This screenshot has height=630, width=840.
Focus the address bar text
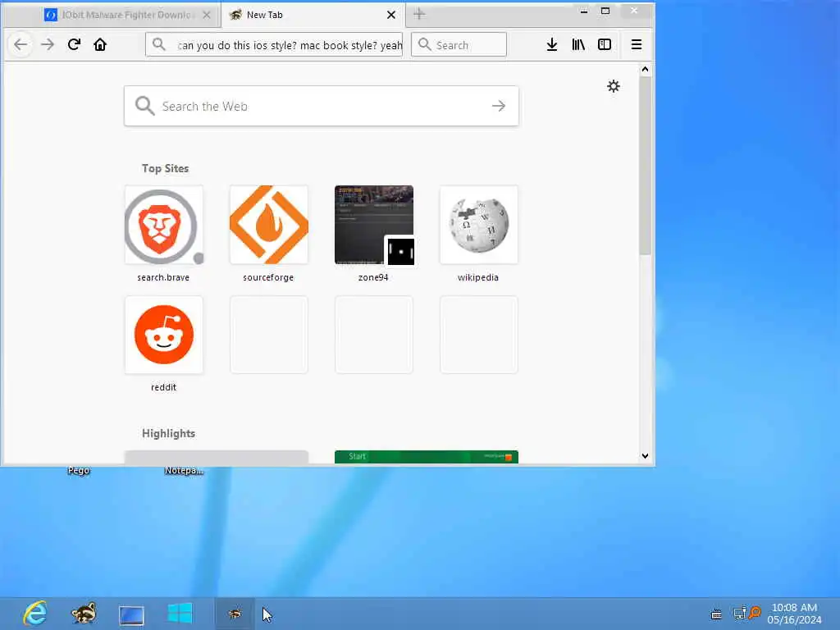(290, 45)
